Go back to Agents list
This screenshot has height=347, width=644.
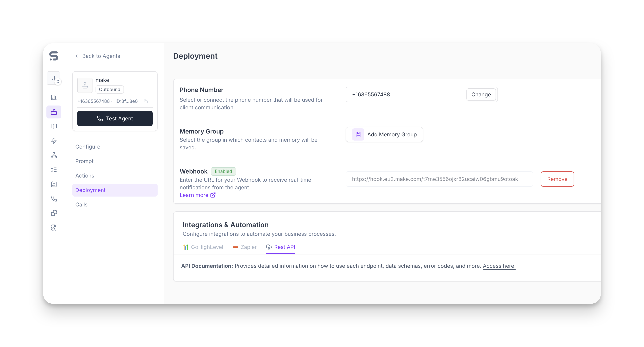tap(98, 56)
